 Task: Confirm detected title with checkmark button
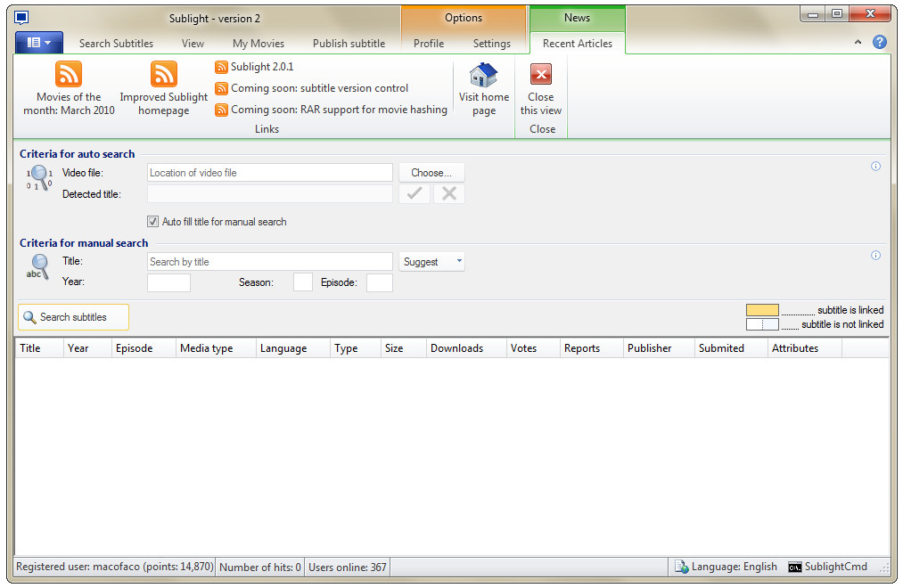[415, 194]
